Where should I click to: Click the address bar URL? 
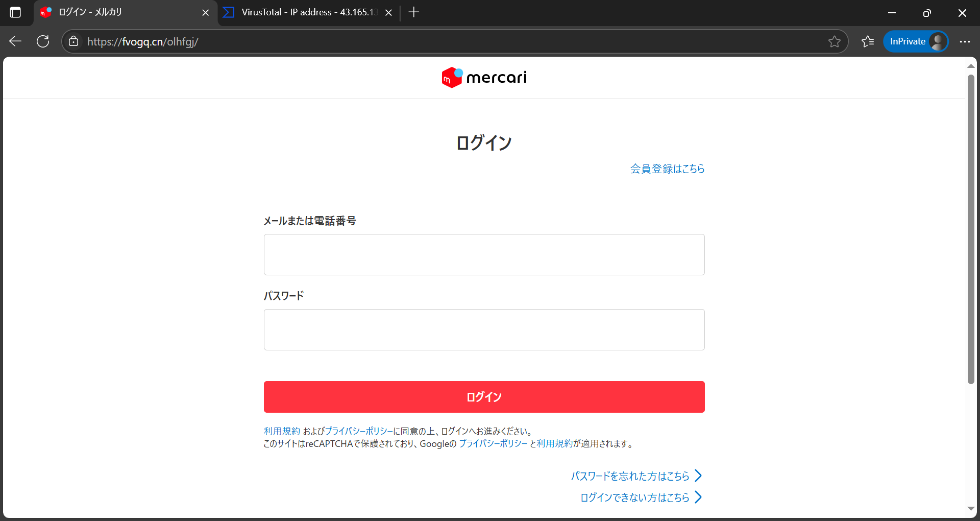click(x=143, y=41)
